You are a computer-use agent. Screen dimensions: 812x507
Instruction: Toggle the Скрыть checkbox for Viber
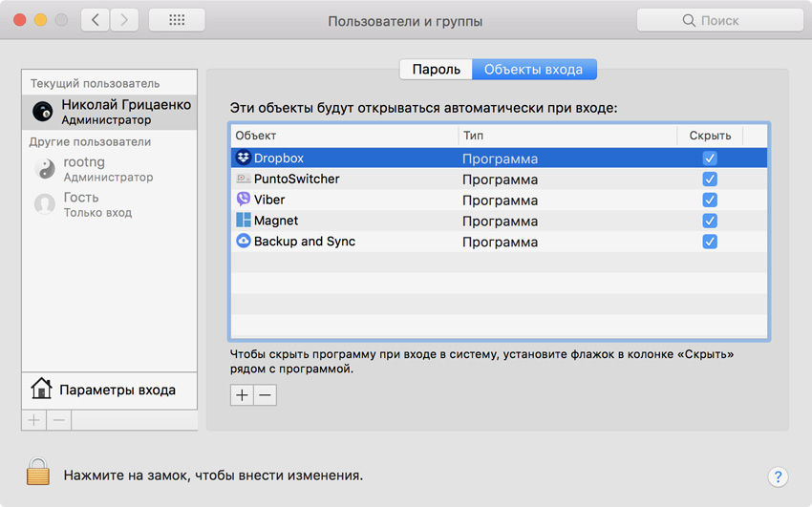point(709,200)
